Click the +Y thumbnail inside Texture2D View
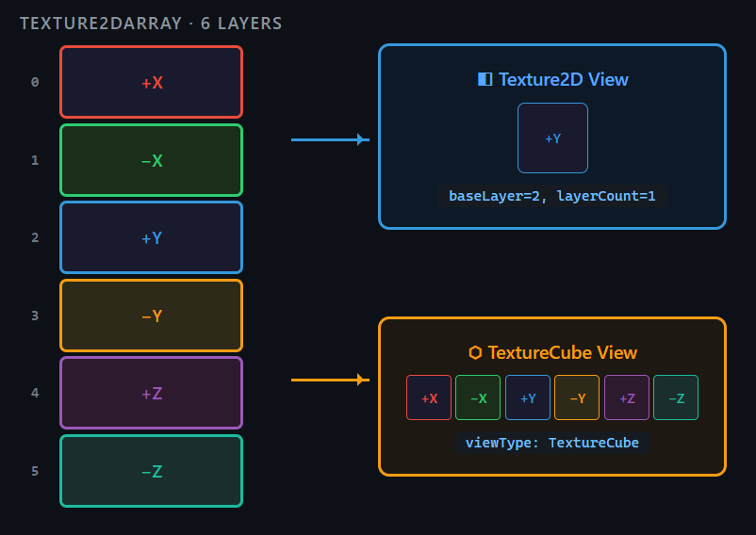This screenshot has height=535, width=756. pyautogui.click(x=552, y=138)
